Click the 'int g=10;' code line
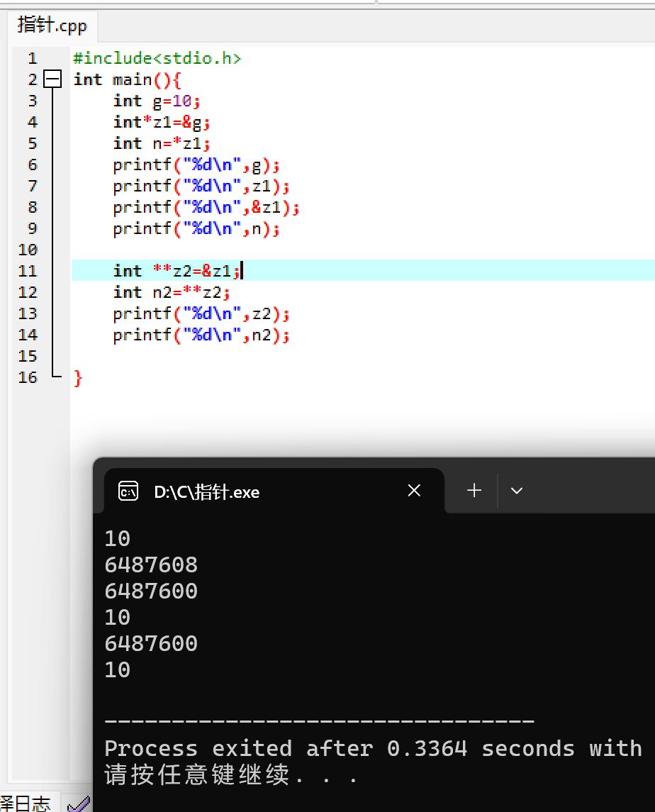655x812 pixels. [x=157, y=101]
